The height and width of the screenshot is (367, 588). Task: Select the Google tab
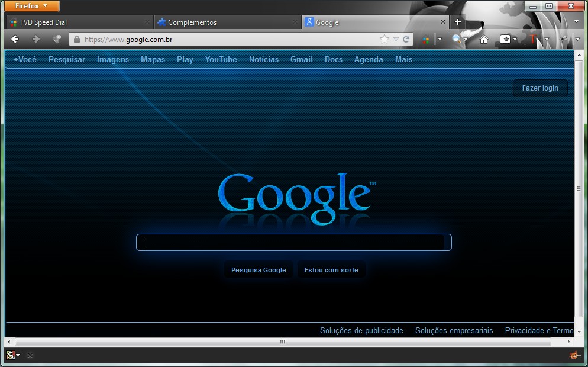pyautogui.click(x=375, y=22)
